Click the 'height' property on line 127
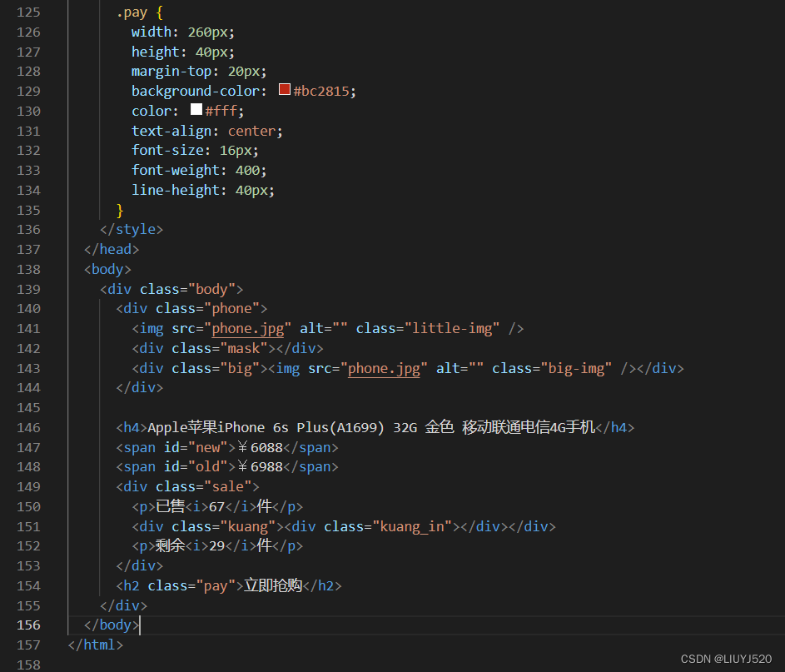Viewport: 785px width, 672px height. coord(156,52)
